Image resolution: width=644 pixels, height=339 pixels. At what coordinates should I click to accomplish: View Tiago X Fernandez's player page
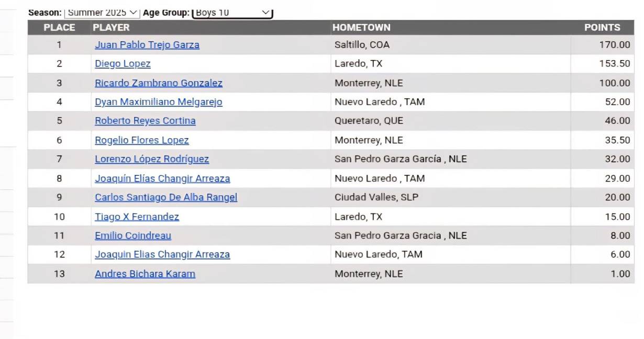[x=137, y=216]
